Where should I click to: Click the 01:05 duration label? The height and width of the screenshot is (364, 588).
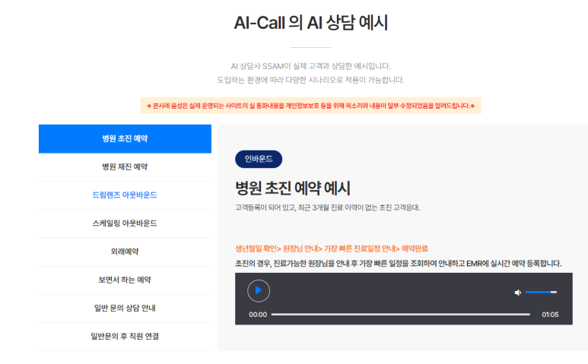pos(550,315)
